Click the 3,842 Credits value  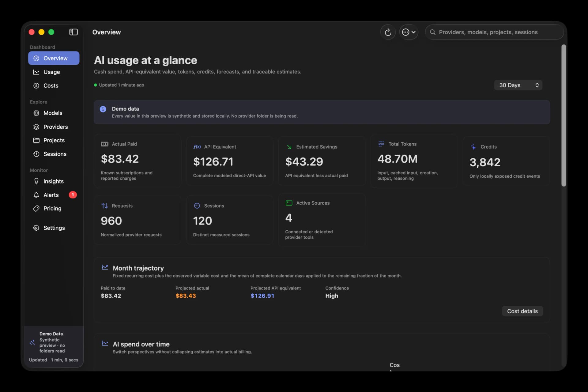[485, 162]
